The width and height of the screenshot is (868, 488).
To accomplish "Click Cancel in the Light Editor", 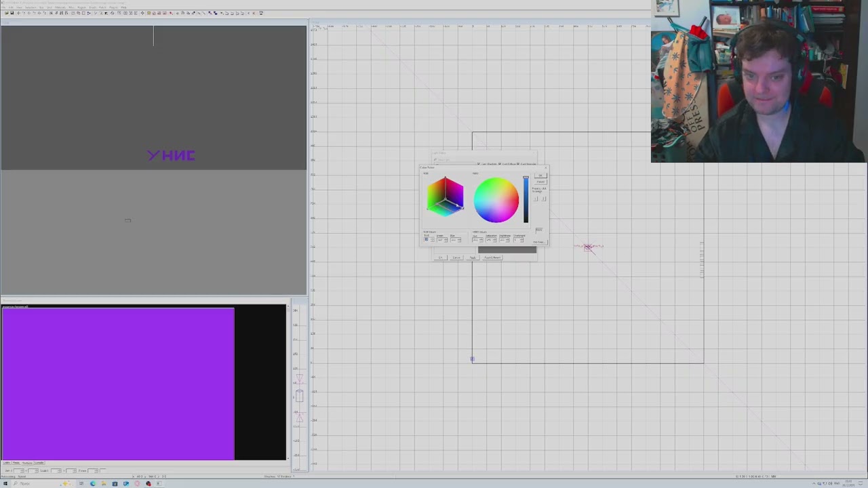I will [456, 258].
